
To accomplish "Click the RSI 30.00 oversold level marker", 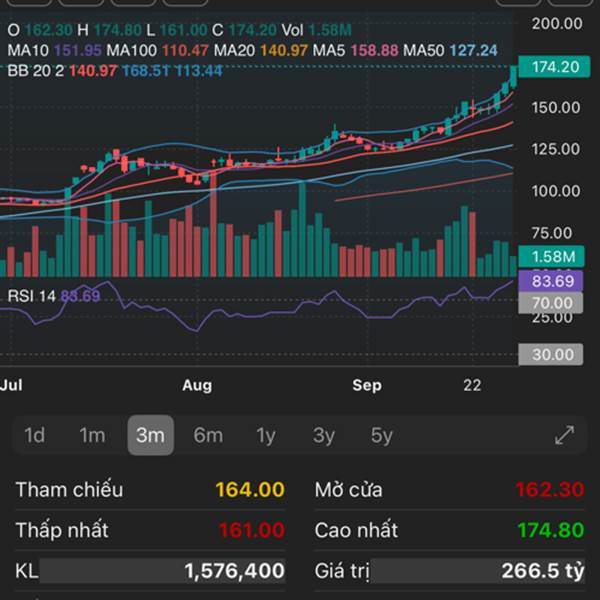I will pos(550,354).
